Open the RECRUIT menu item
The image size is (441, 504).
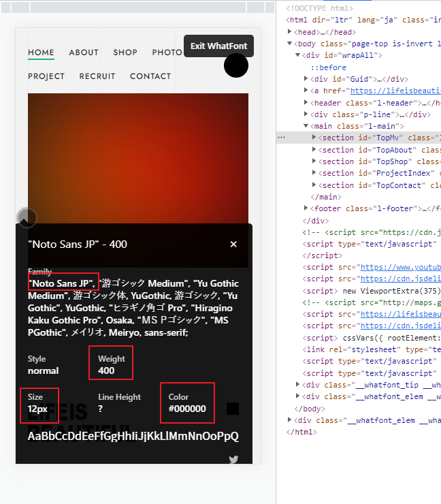pos(97,76)
